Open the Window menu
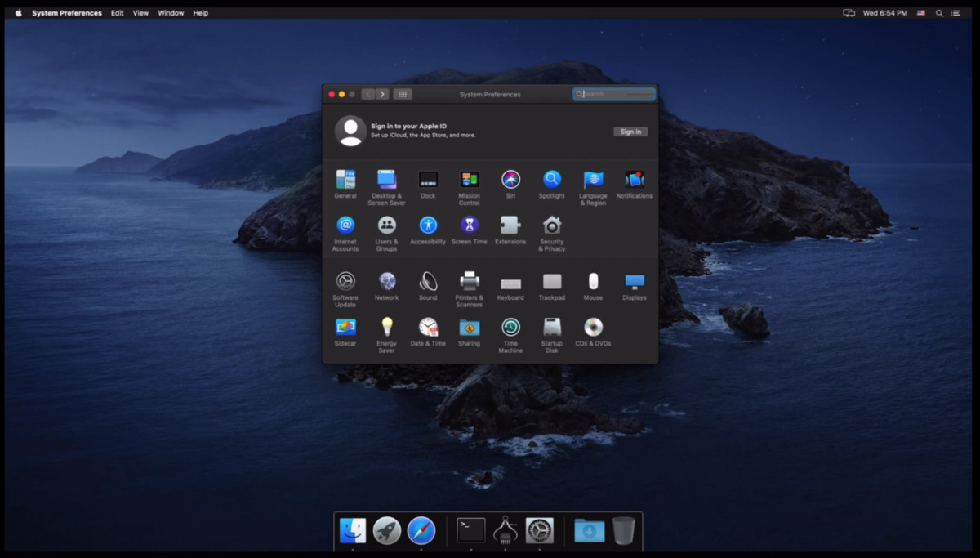This screenshot has height=558, width=980. [171, 13]
